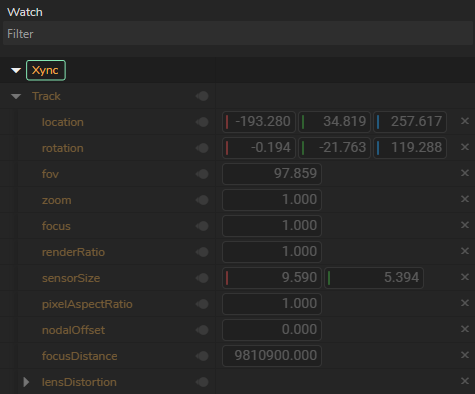This screenshot has width=475, height=394.
Task: Click the rotation blue Z value field
Action: (410, 147)
